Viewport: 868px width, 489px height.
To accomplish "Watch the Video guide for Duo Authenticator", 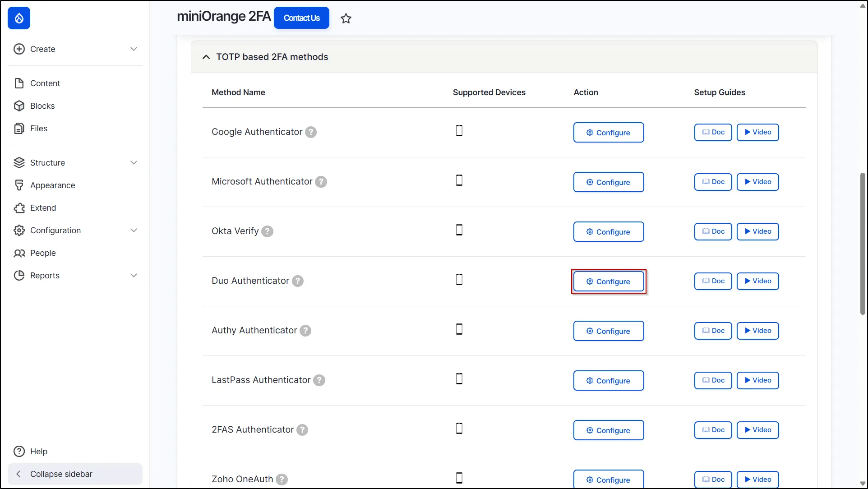I will pyautogui.click(x=758, y=281).
